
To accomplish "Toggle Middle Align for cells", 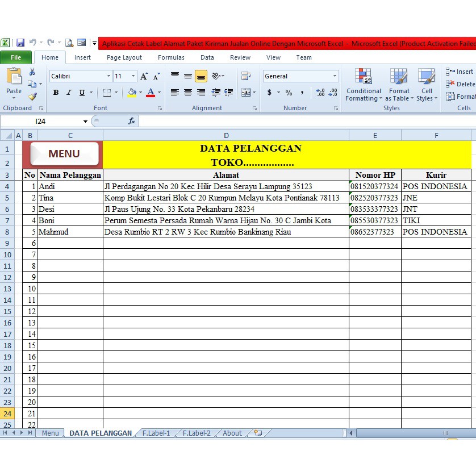I will point(188,76).
